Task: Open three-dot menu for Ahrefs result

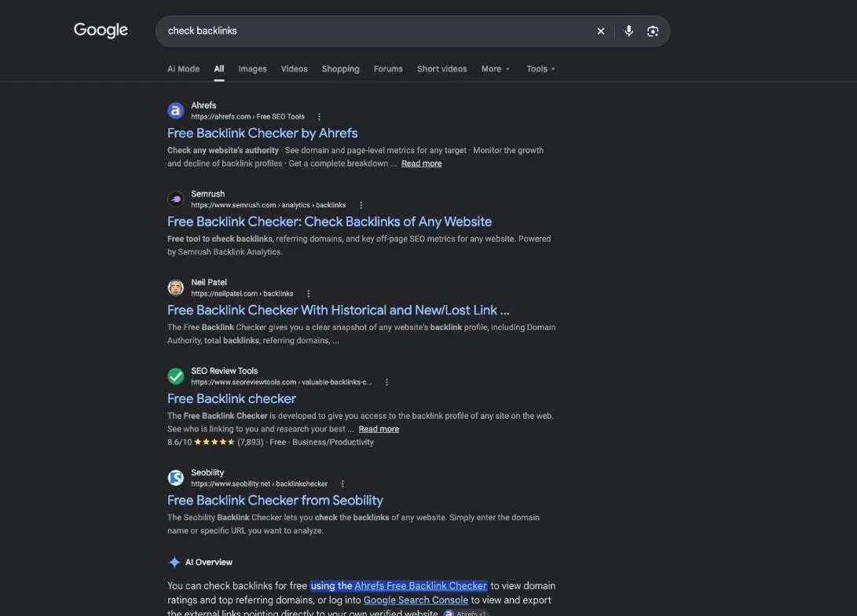Action: (x=319, y=117)
